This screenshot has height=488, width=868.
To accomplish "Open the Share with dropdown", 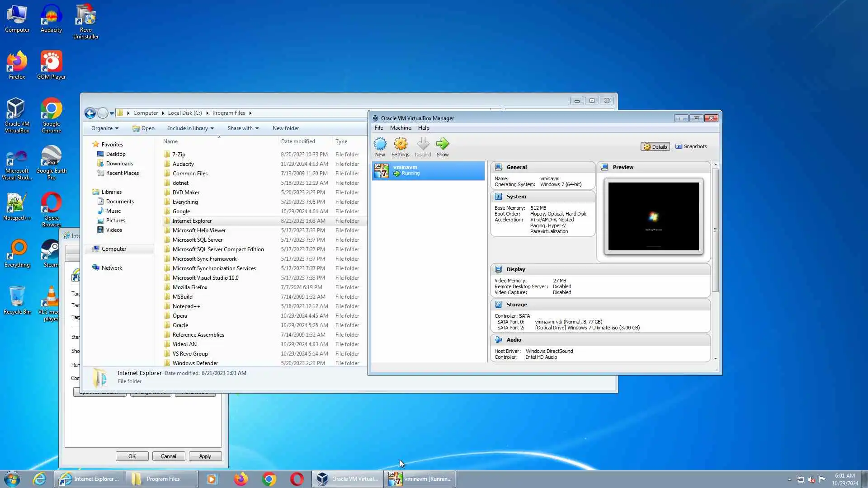I will [x=243, y=128].
